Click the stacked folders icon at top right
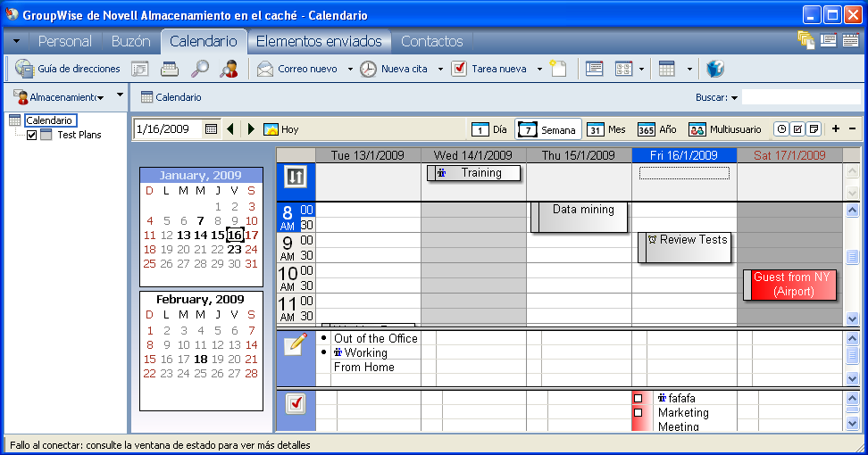 tap(806, 40)
